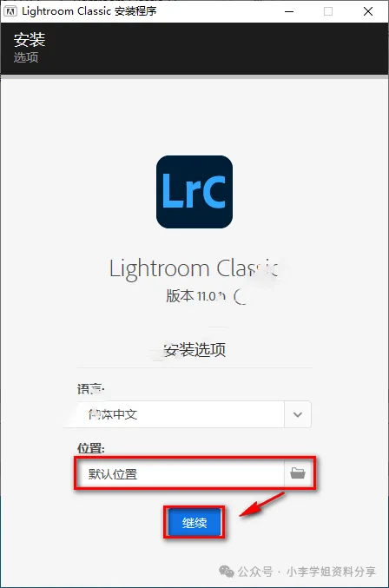
Task: Minimize the Lightroom Classic installer window
Action: click(289, 11)
